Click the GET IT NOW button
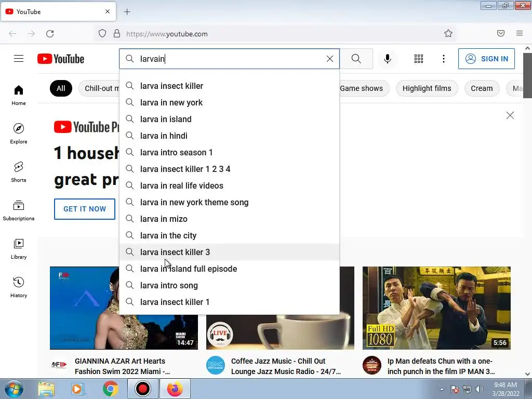 coord(85,209)
